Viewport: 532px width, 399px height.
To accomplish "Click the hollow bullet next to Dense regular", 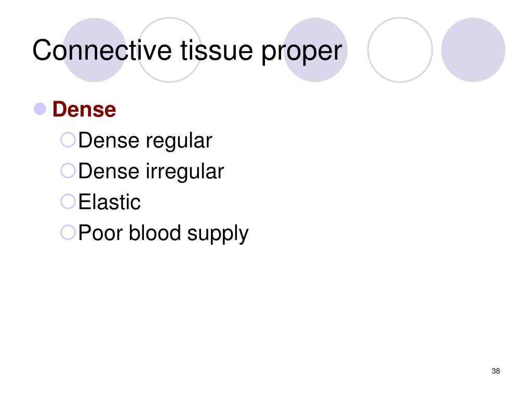I will tap(68, 139).
